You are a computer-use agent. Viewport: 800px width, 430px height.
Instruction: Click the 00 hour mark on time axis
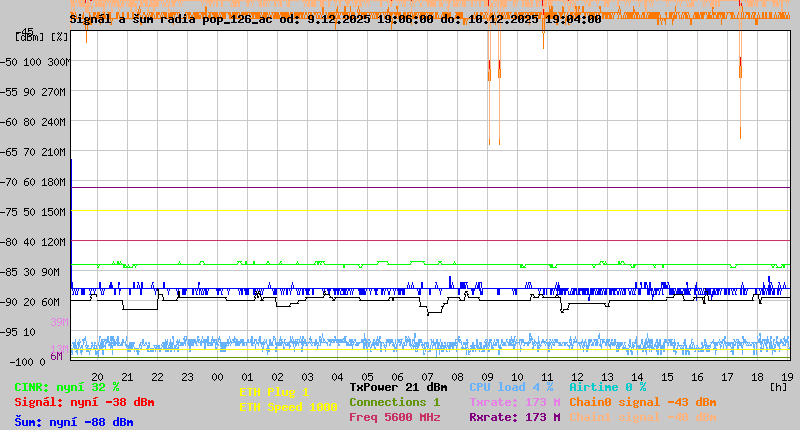(217, 377)
